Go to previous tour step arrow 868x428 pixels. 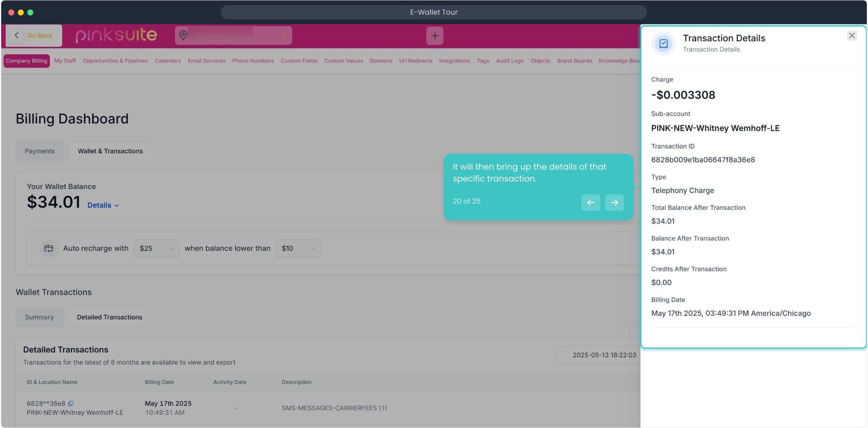click(x=590, y=203)
